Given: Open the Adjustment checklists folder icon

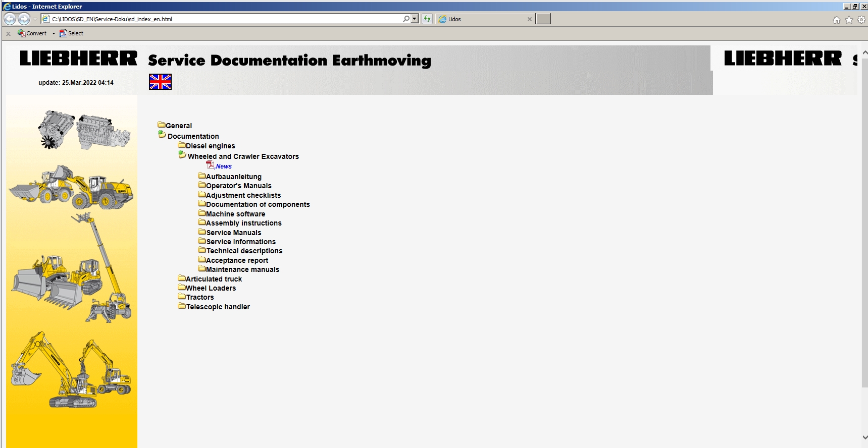Looking at the screenshot, I should click(x=202, y=194).
